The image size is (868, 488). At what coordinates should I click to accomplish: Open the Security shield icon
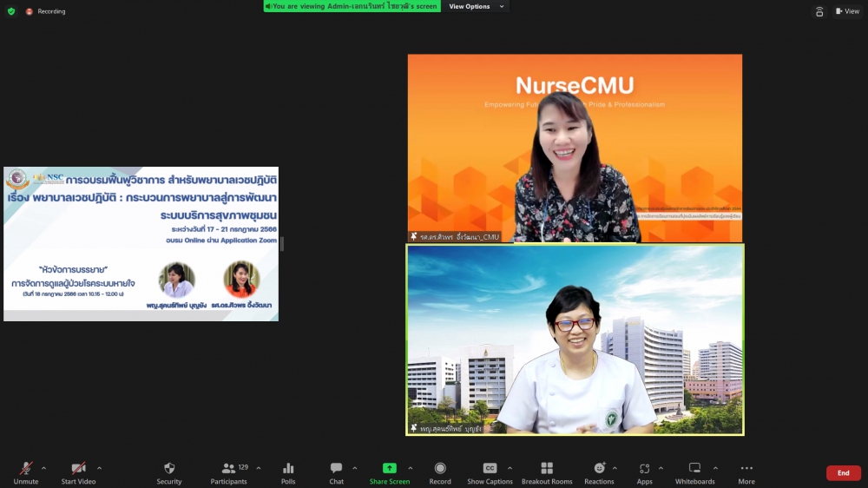[169, 468]
